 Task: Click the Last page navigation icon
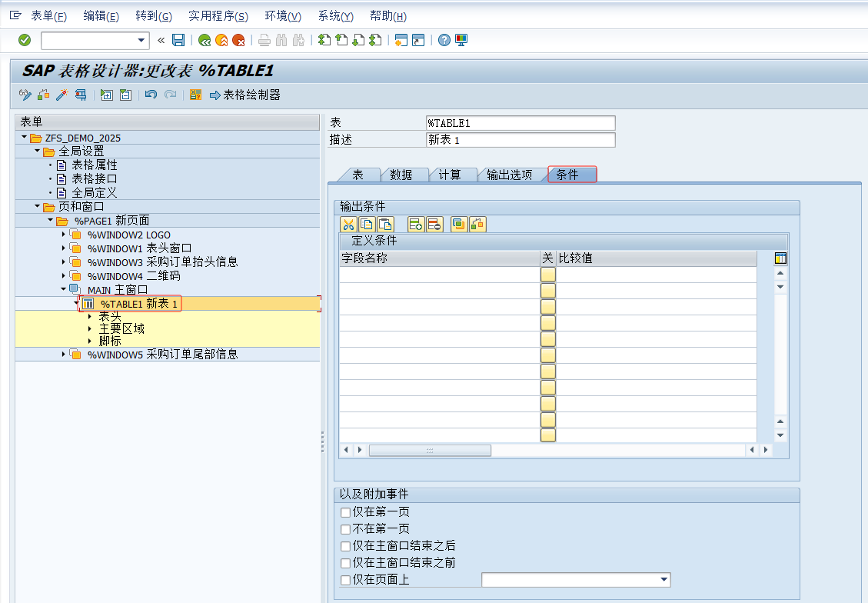[376, 40]
